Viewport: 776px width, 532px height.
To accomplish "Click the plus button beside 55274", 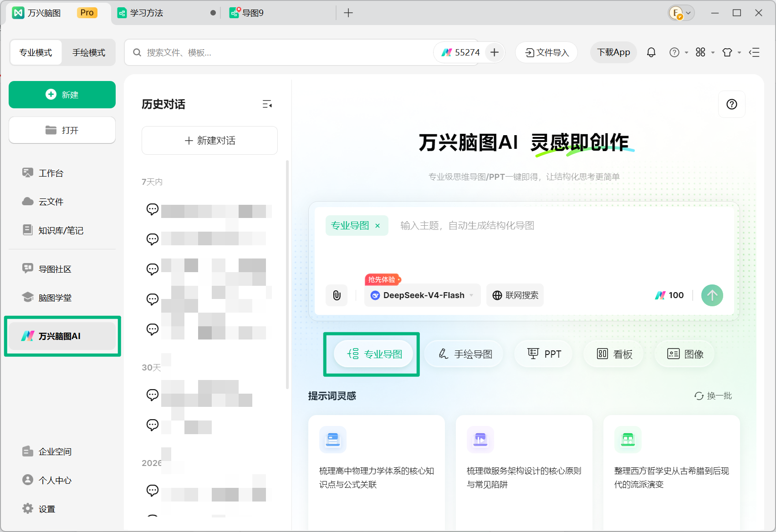I will [x=495, y=52].
